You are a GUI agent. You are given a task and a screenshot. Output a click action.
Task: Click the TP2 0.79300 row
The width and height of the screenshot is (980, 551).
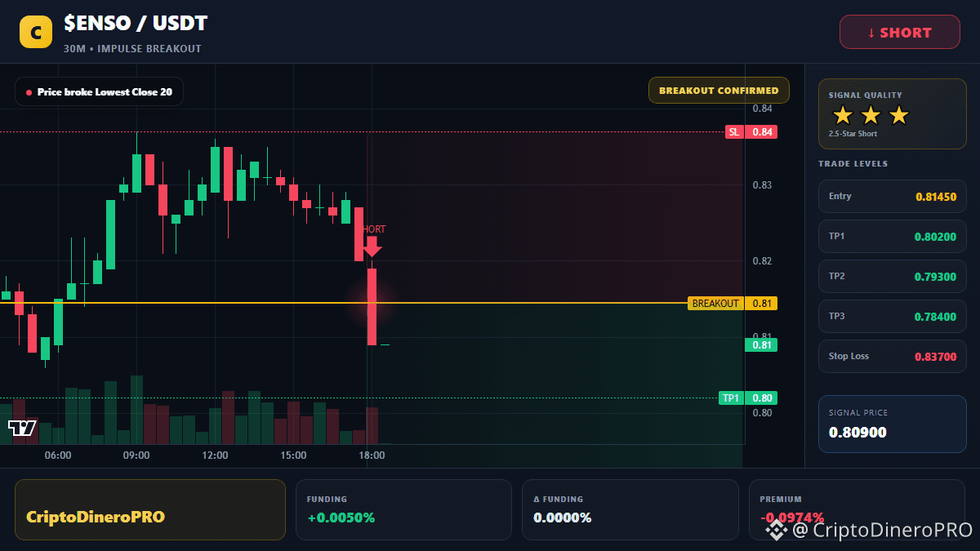coord(893,276)
